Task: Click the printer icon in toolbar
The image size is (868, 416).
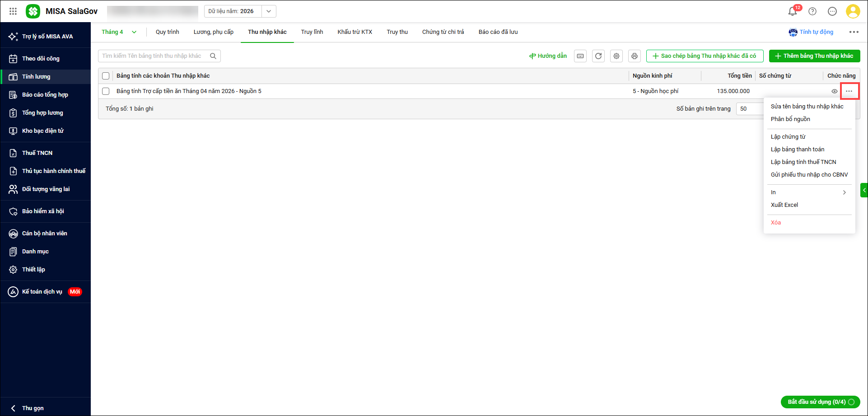Action: coord(635,56)
